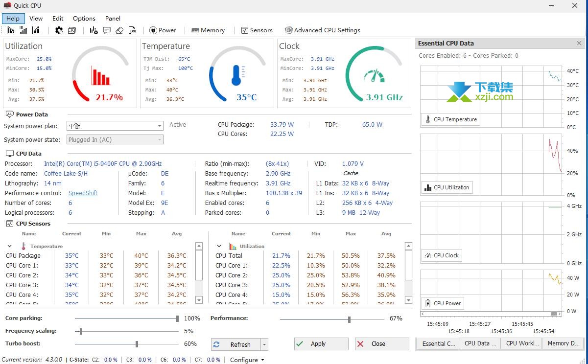Open Memory from the toolbar
This screenshot has height=364, width=588.
pos(208,30)
